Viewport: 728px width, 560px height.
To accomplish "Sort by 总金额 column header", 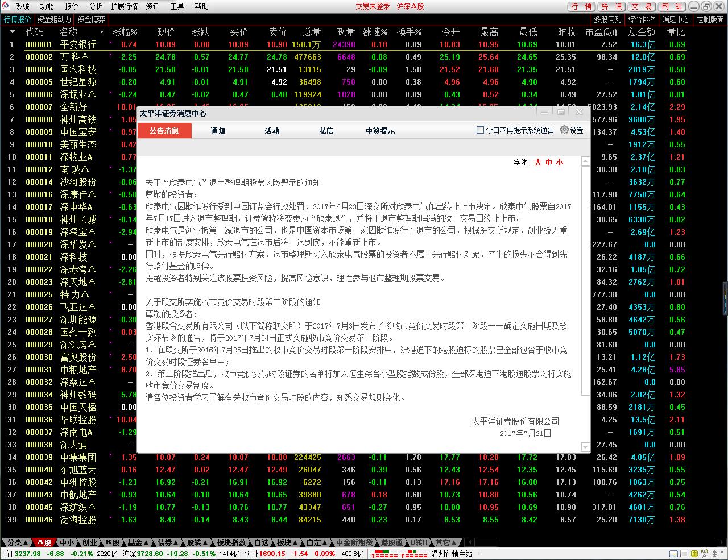I will 642,32.
